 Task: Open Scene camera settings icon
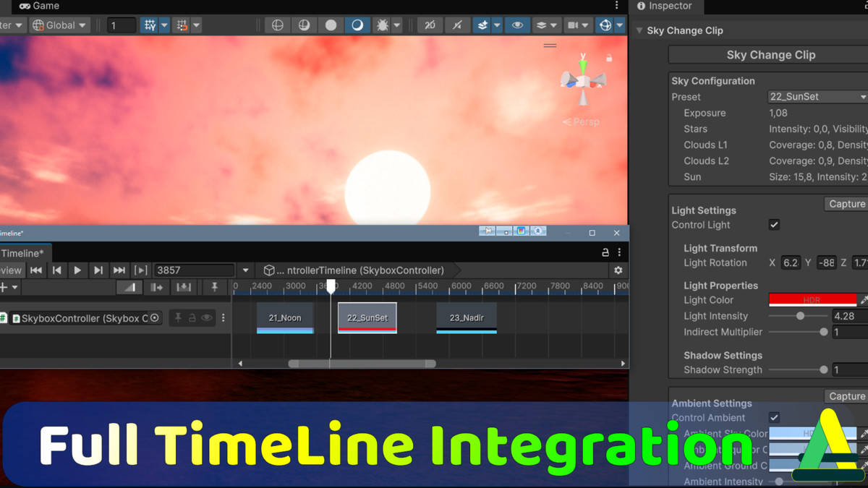[x=573, y=25]
